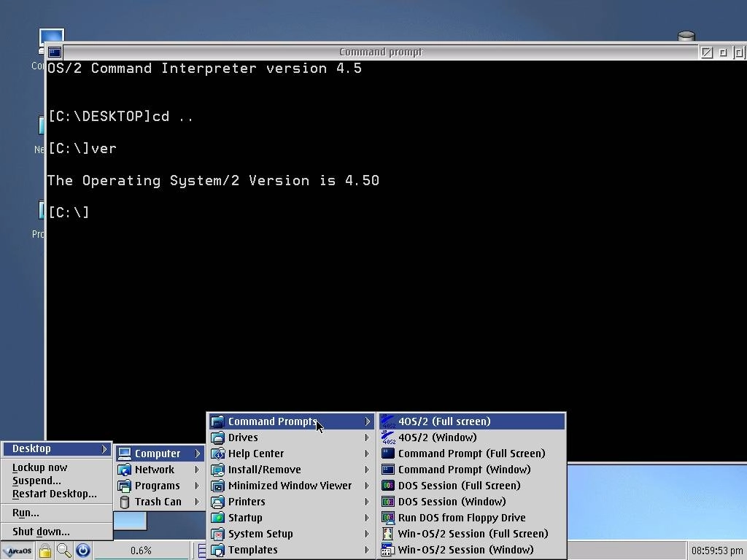Viewport: 747px width, 560px height.
Task: Click the Templates folder icon
Action: tap(217, 550)
